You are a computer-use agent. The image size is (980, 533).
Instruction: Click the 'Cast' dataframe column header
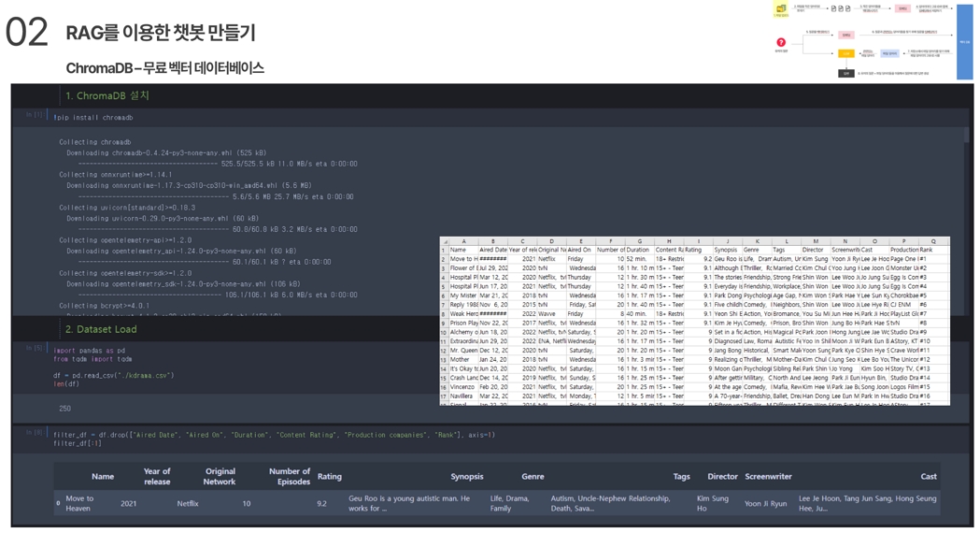pos(929,477)
